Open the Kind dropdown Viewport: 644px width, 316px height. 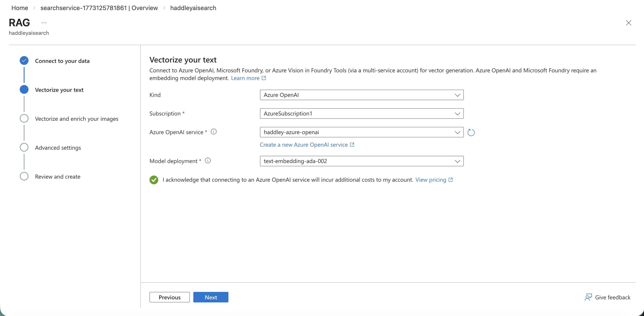click(361, 95)
